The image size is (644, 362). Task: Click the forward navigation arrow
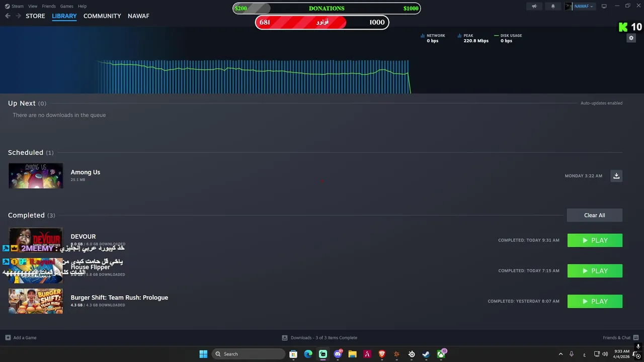pyautogui.click(x=18, y=16)
